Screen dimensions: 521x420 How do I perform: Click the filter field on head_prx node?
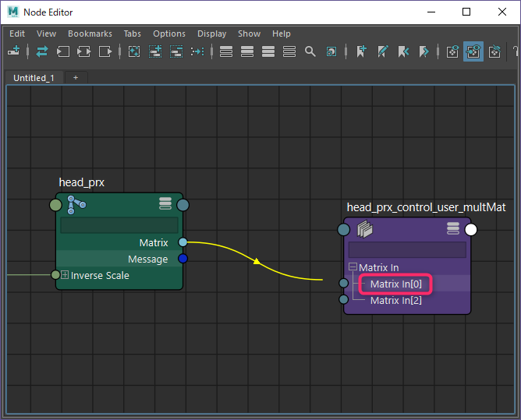pyautogui.click(x=119, y=225)
